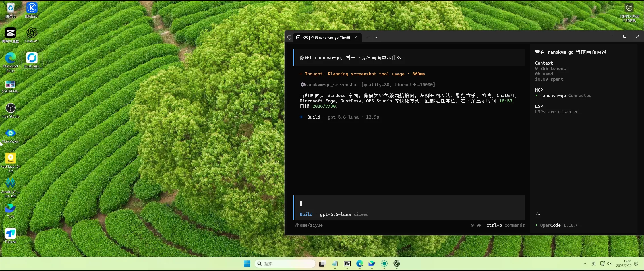Expand the Thought: Planning screenshot tool usage line
644x271 pixels.
(362, 74)
